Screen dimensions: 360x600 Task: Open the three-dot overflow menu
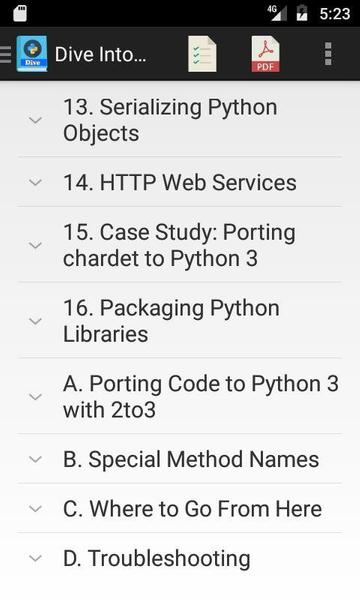pos(328,54)
